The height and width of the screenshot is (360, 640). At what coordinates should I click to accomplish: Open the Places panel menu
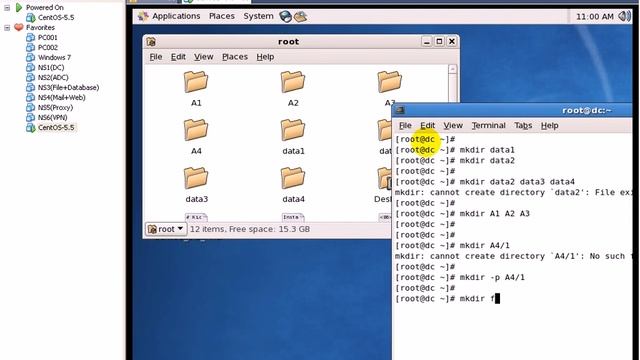pos(222,16)
